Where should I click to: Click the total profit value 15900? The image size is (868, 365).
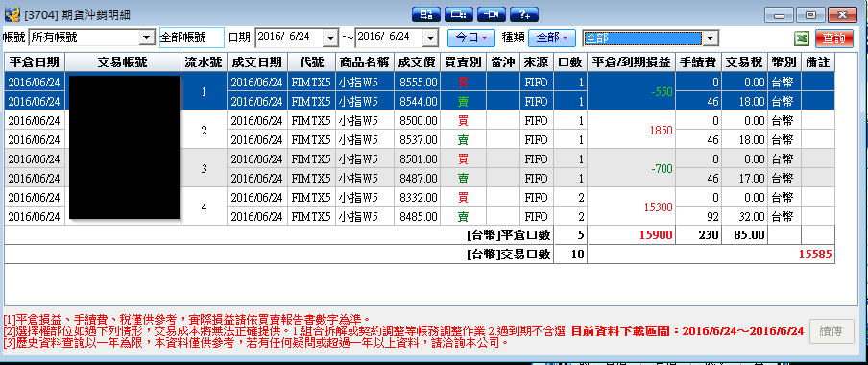click(x=656, y=235)
